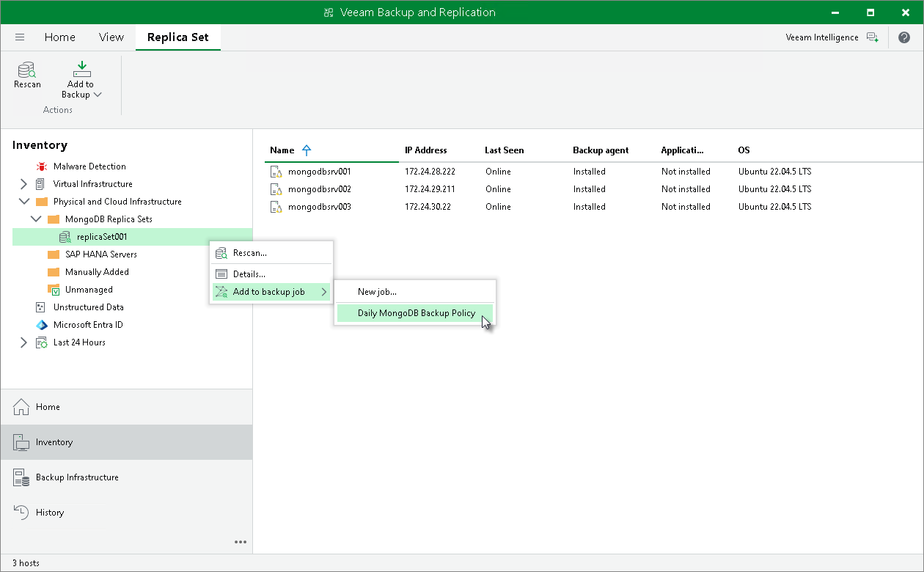Open Add to backup job submenu arrow

(324, 292)
